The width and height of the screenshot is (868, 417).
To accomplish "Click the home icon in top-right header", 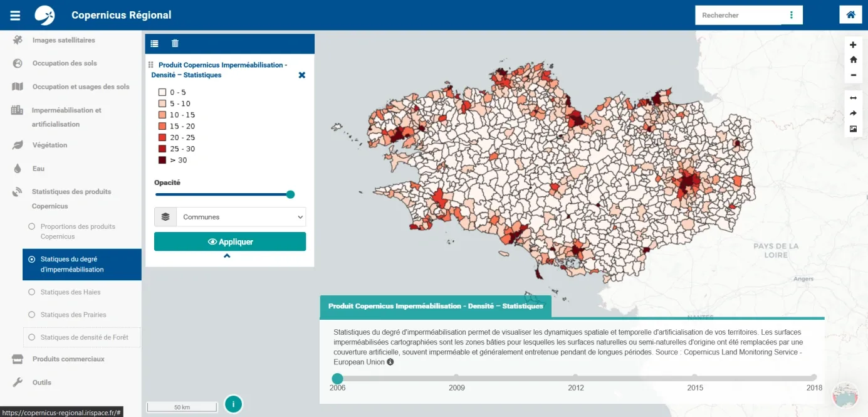I will click(x=850, y=15).
